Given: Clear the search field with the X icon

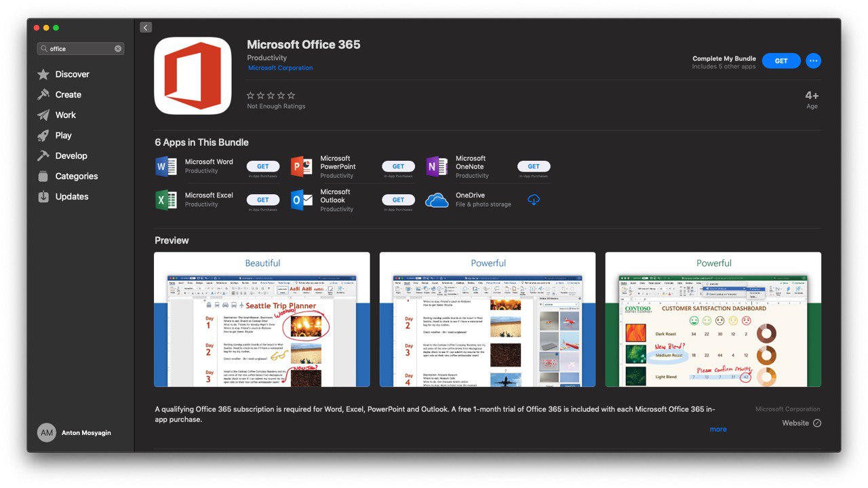Looking at the screenshot, I should click(x=118, y=49).
